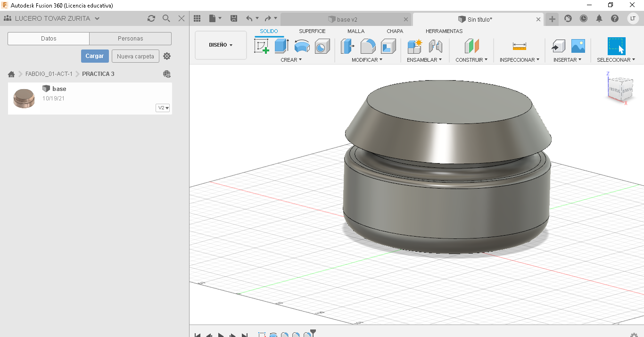Screen dimensions: 644x337
Task: Navigate to FABDIG_01-ACT-1 breadcrumb
Action: point(49,74)
